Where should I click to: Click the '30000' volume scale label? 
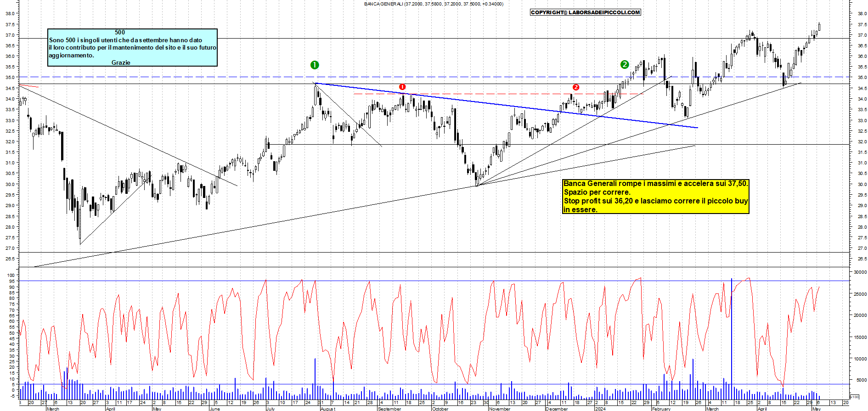click(x=860, y=272)
